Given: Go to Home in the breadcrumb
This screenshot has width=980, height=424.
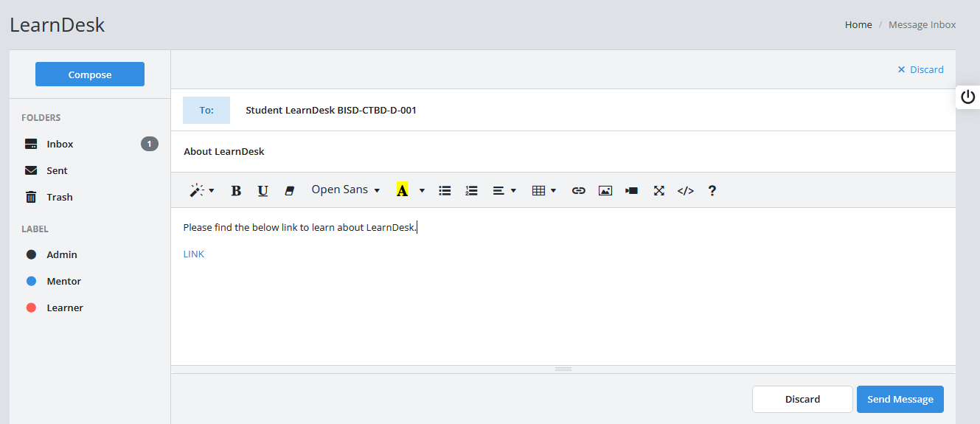Looking at the screenshot, I should [x=858, y=24].
